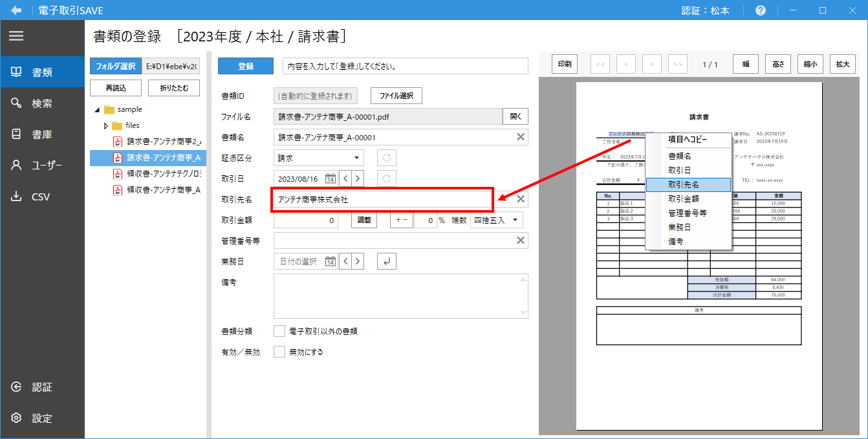Open the 検索 search sidebar item
This screenshot has width=868, height=439.
point(42,103)
